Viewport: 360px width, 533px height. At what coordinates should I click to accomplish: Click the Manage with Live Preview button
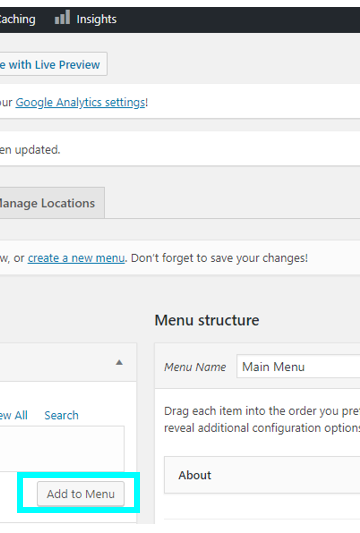[x=53, y=64]
